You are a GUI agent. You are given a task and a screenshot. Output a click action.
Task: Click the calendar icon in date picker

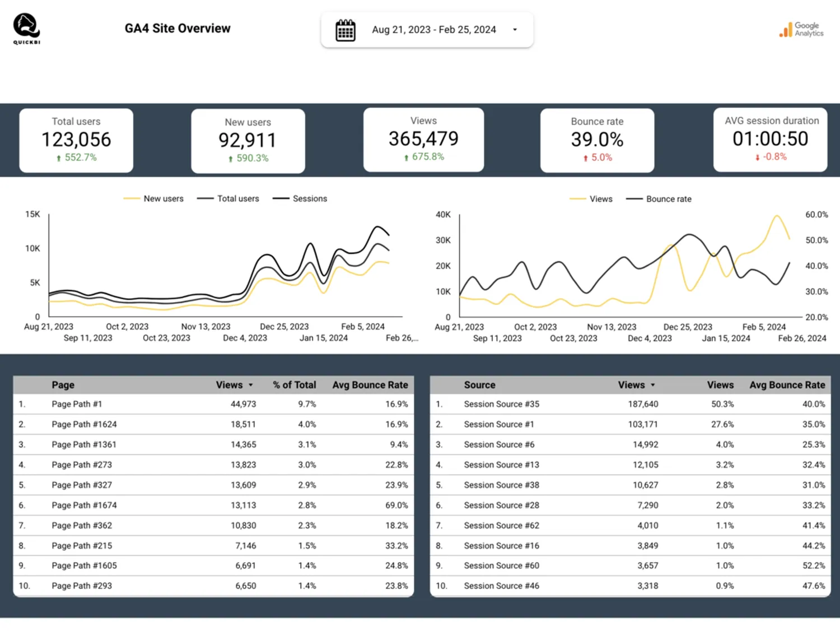346,30
